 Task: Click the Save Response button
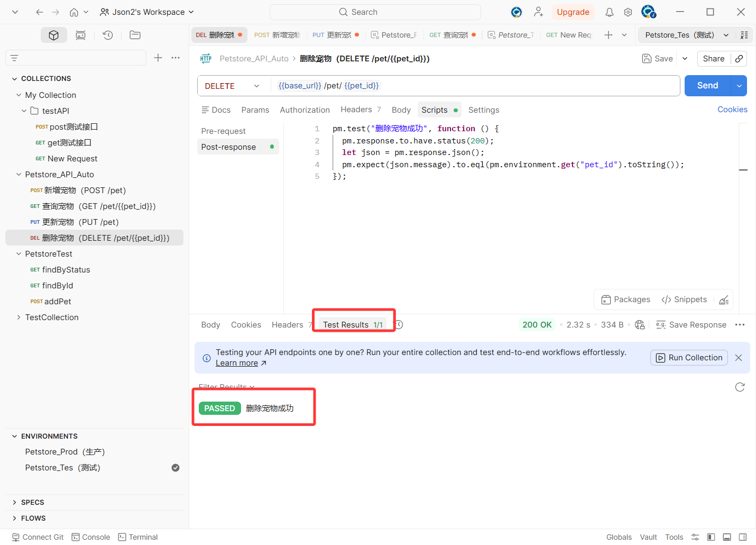(x=691, y=325)
